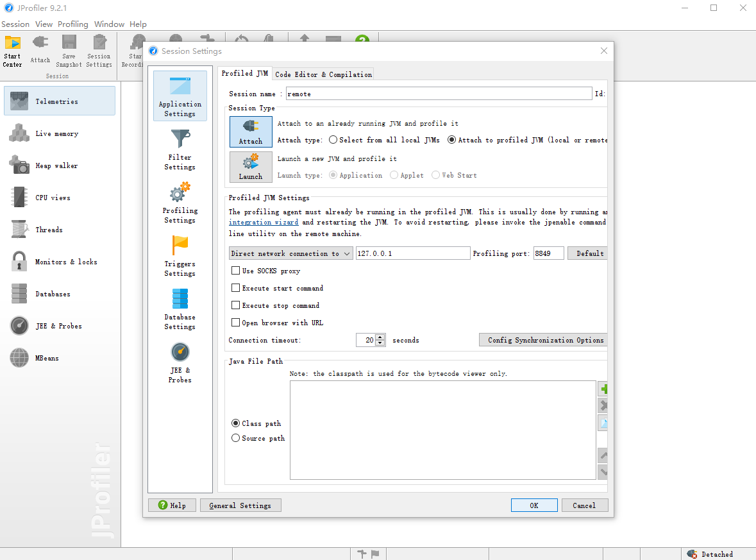Click the flag icon in status bar

(x=375, y=554)
